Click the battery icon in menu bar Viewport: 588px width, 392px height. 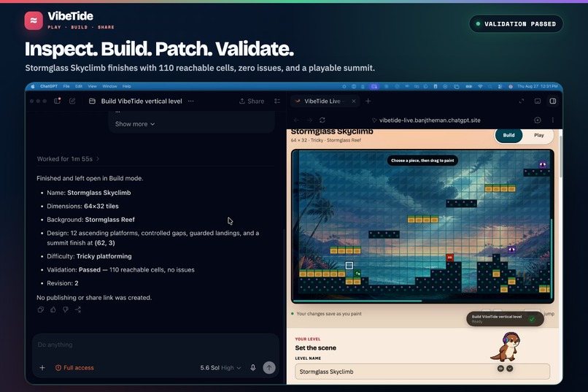[x=469, y=86]
